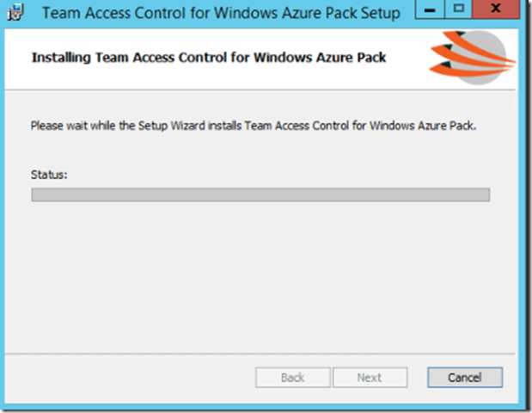Click the installation progress bar
Viewport: 532px width, 413px height.
[260, 194]
